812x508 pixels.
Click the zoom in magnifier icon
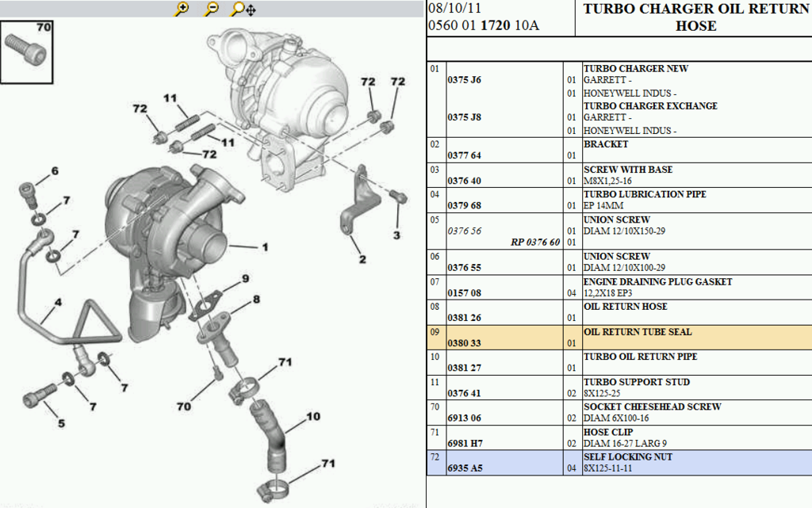pyautogui.click(x=182, y=9)
